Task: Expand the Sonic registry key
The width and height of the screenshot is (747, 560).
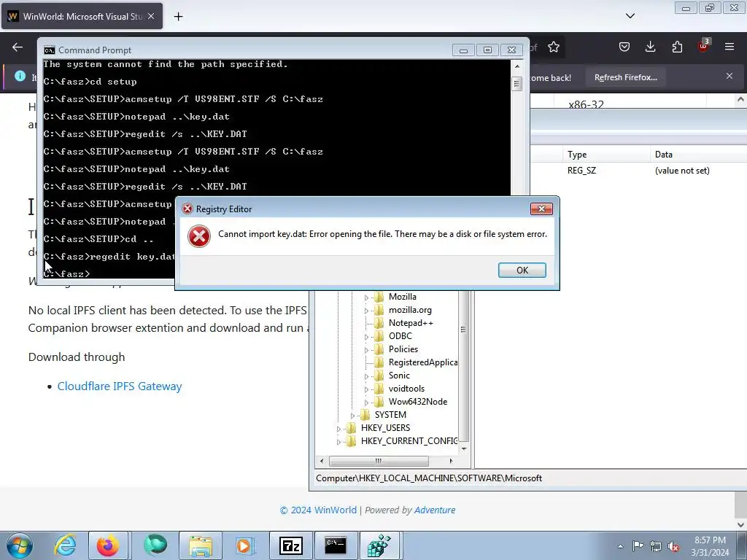Action: [366, 376]
